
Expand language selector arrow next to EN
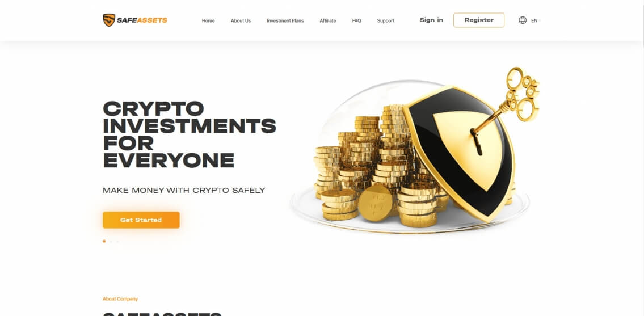[x=540, y=20]
